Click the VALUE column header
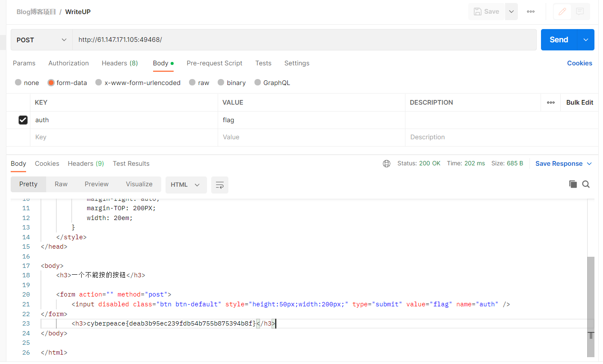This screenshot has height=364, width=603. point(233,103)
